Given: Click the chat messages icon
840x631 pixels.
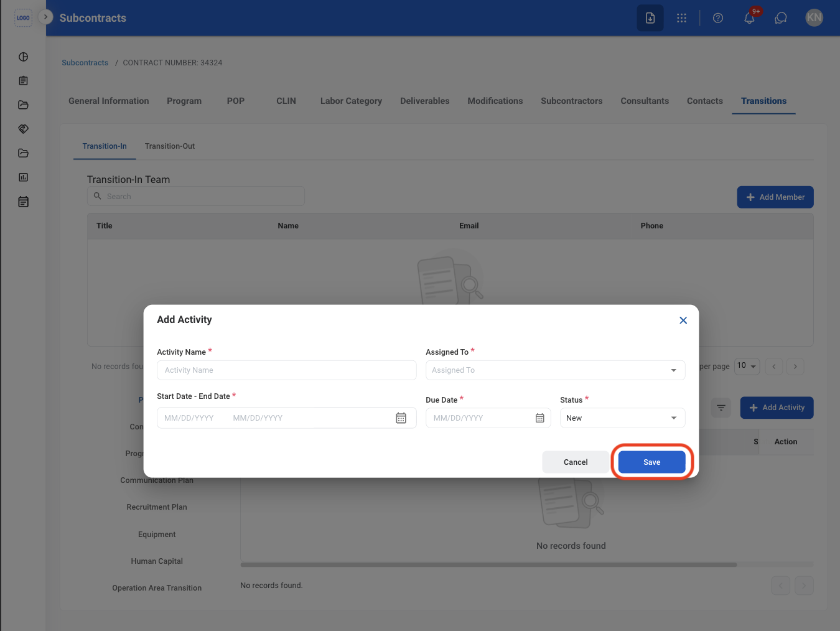Looking at the screenshot, I should pyautogui.click(x=781, y=18).
